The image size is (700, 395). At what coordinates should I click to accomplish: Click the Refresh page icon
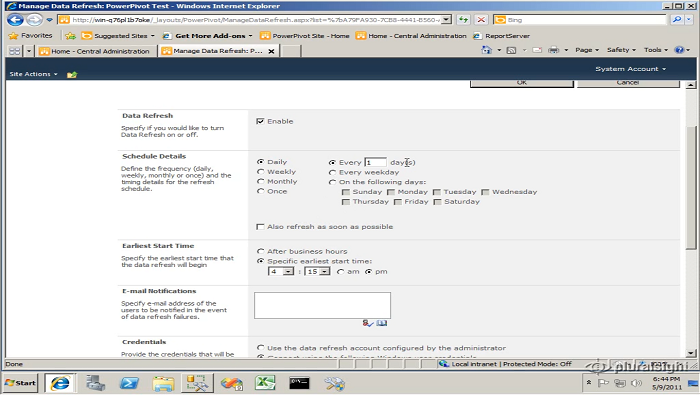click(464, 20)
